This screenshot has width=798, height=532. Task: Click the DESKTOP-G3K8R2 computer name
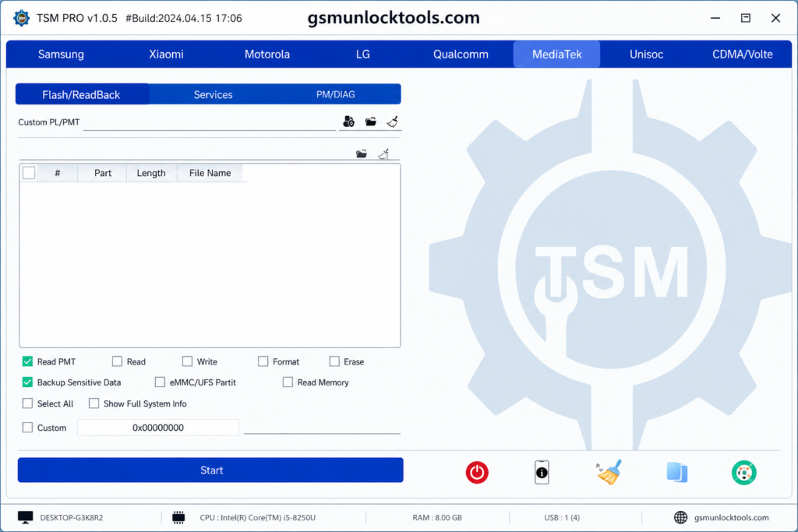(72, 518)
